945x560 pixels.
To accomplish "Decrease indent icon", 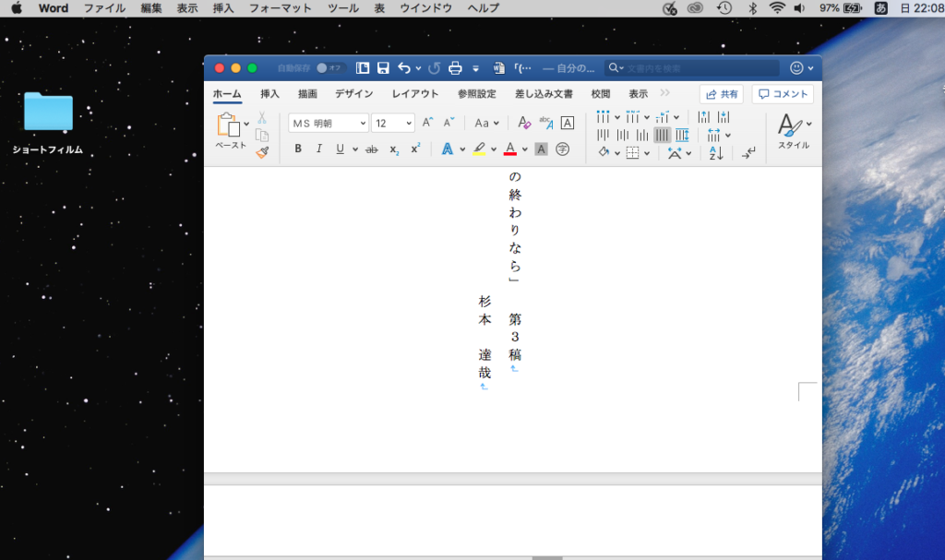I will click(703, 117).
